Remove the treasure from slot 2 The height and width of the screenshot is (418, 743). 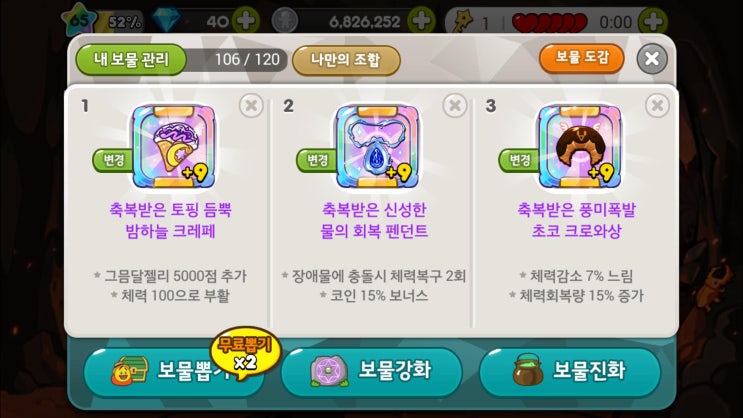coord(454,105)
